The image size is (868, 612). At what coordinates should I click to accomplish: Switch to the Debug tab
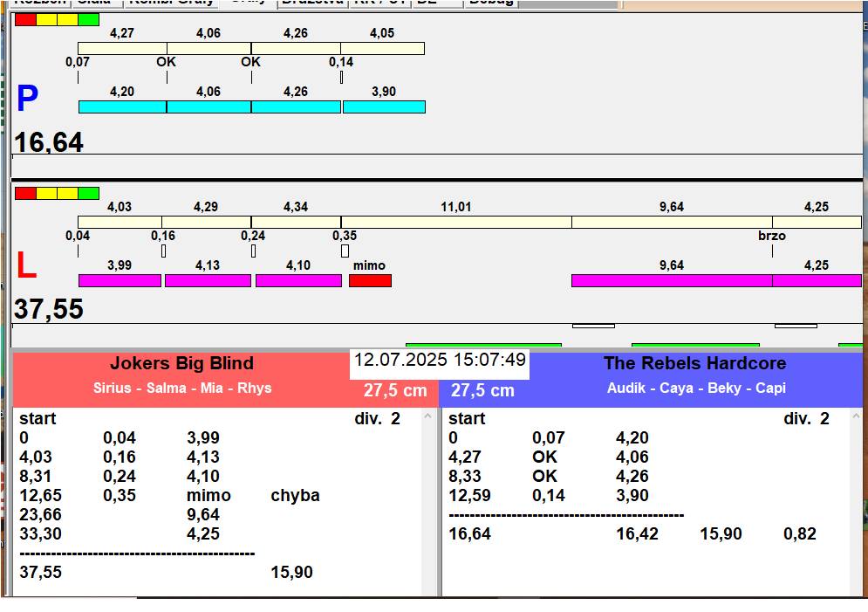click(x=491, y=3)
